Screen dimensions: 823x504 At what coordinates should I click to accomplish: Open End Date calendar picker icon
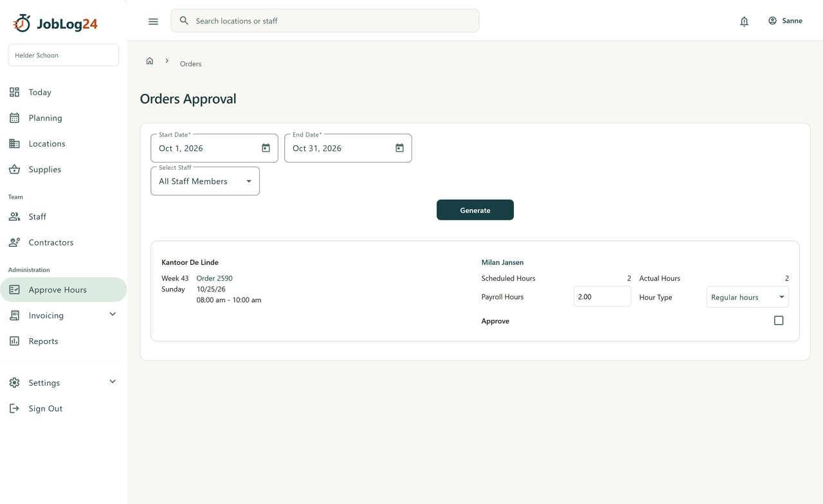click(399, 148)
